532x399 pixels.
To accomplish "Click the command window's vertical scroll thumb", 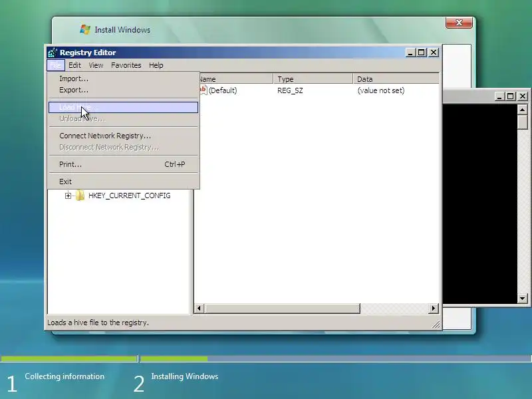I will pyautogui.click(x=523, y=122).
